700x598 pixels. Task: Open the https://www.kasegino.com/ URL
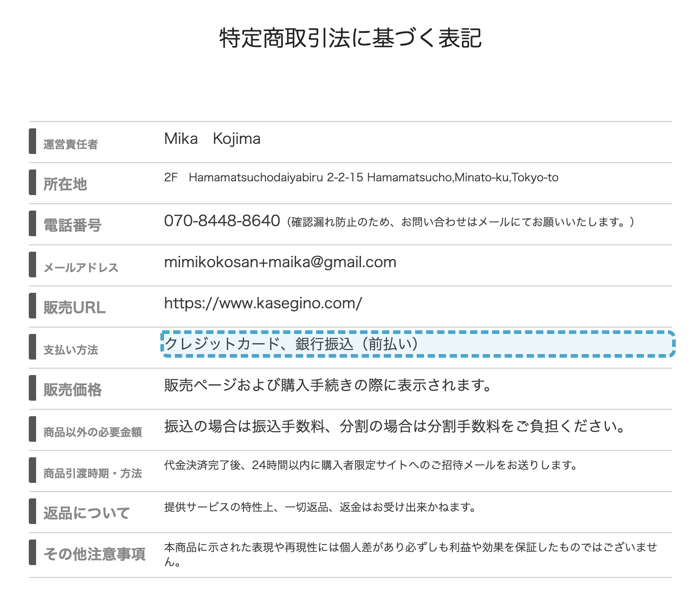(x=263, y=303)
